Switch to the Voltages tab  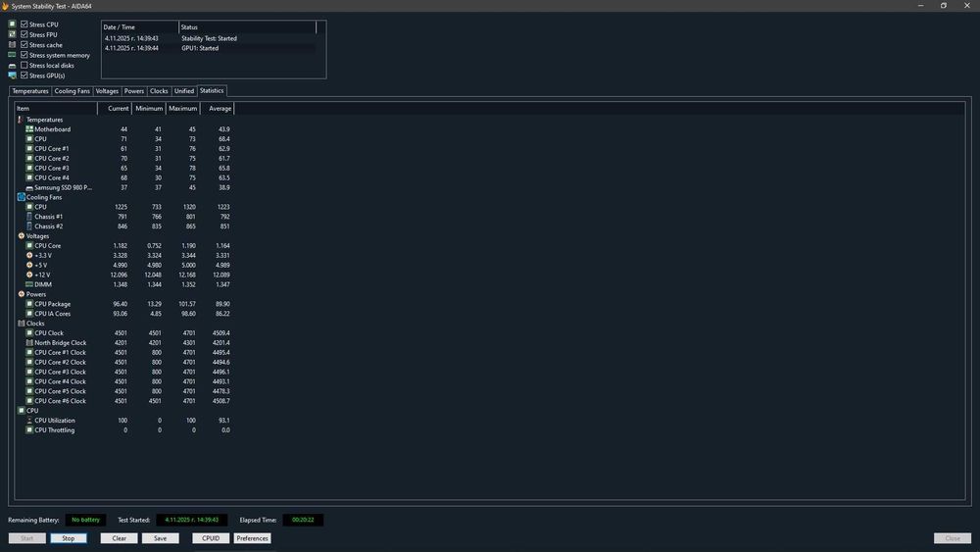tap(107, 91)
